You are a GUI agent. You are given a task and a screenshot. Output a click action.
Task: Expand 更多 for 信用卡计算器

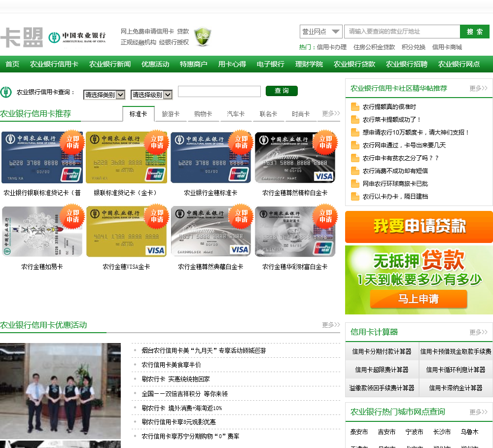[x=478, y=332]
